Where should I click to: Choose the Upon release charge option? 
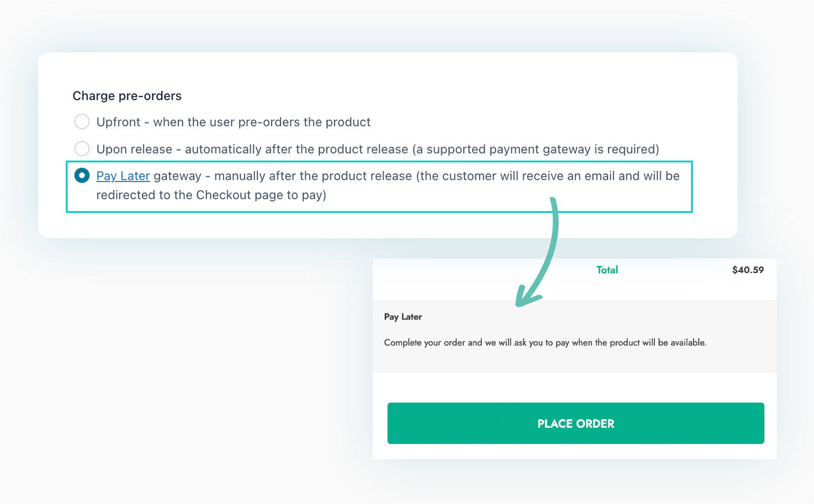pyautogui.click(x=82, y=149)
